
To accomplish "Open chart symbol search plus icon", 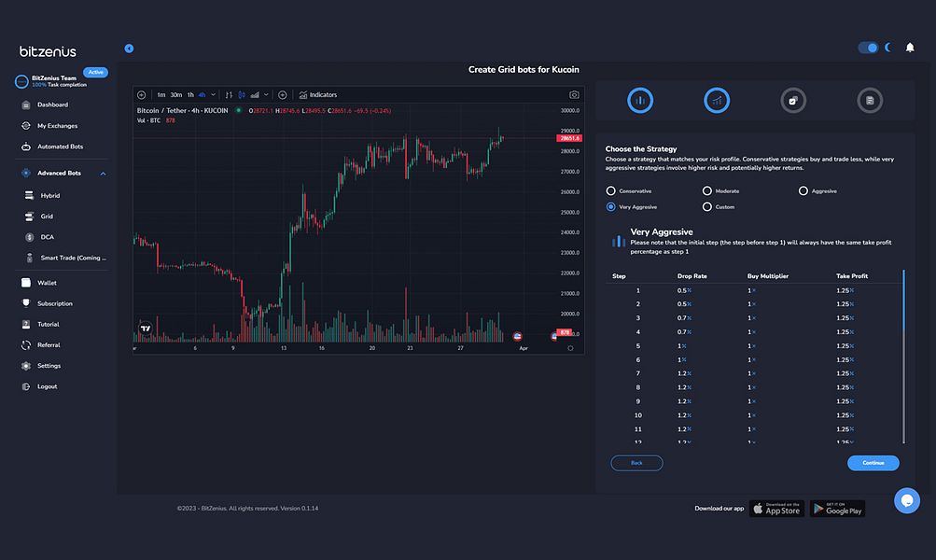I will pyautogui.click(x=142, y=95).
